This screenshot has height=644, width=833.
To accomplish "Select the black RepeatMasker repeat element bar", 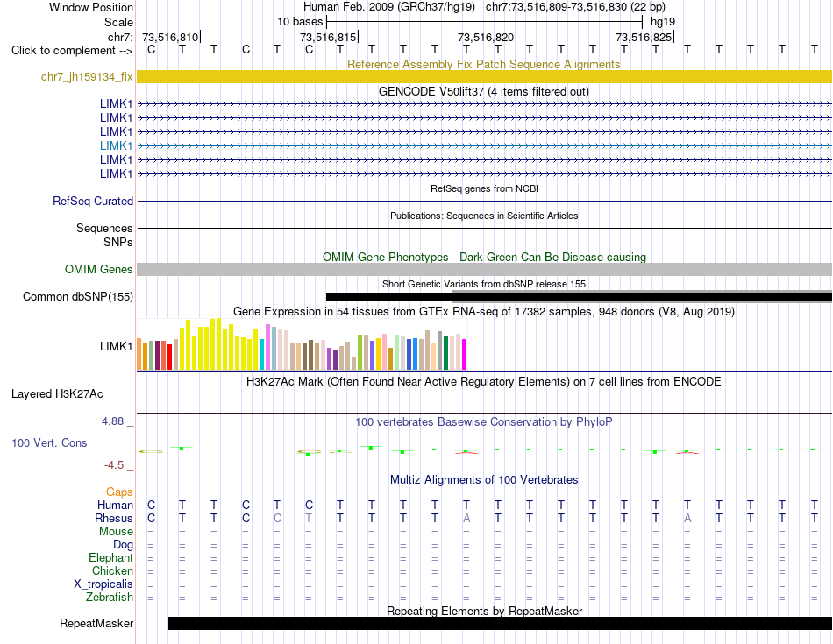I will tap(500, 623).
